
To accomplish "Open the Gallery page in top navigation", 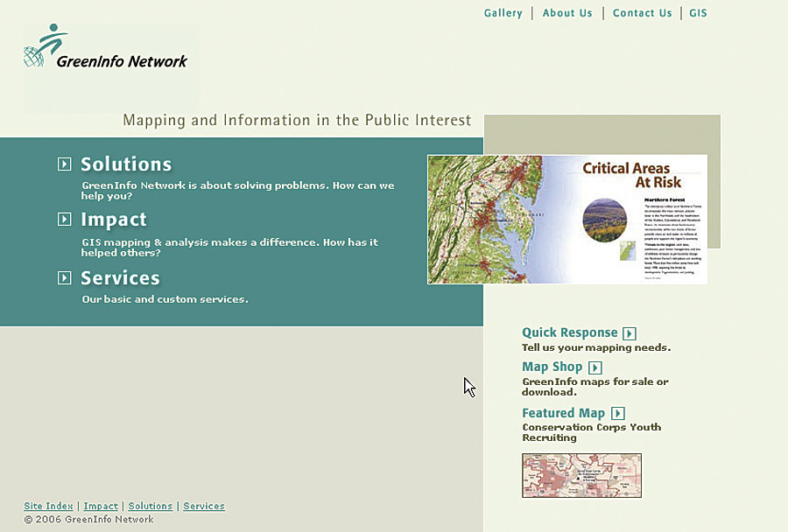I will pos(503,13).
